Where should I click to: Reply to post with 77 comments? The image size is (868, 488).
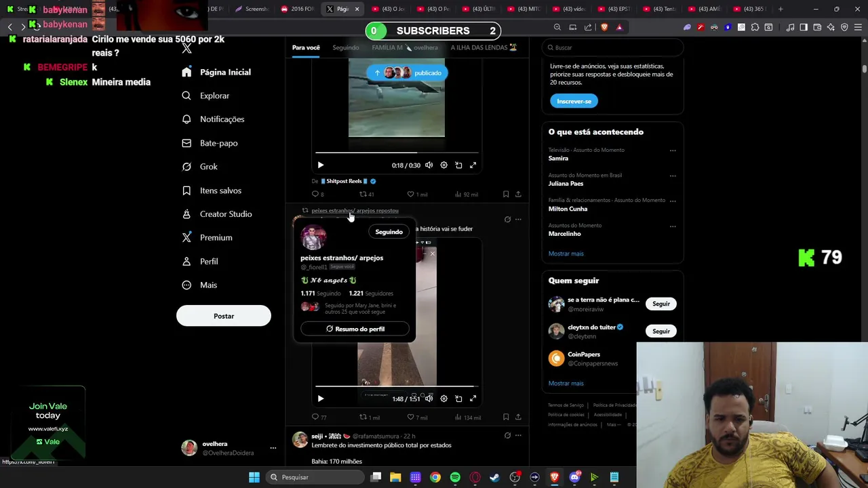319,418
